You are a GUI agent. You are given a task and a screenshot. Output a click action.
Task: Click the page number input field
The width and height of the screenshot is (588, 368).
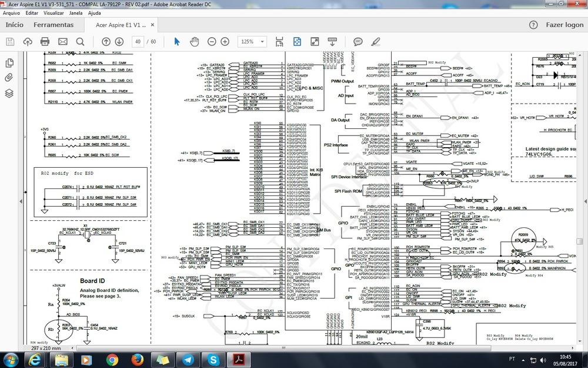point(138,42)
